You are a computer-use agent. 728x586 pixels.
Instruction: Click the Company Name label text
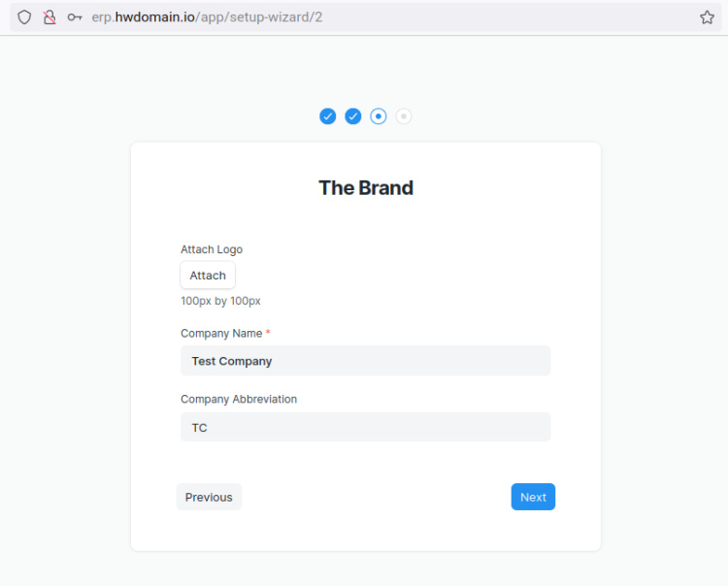tap(221, 333)
